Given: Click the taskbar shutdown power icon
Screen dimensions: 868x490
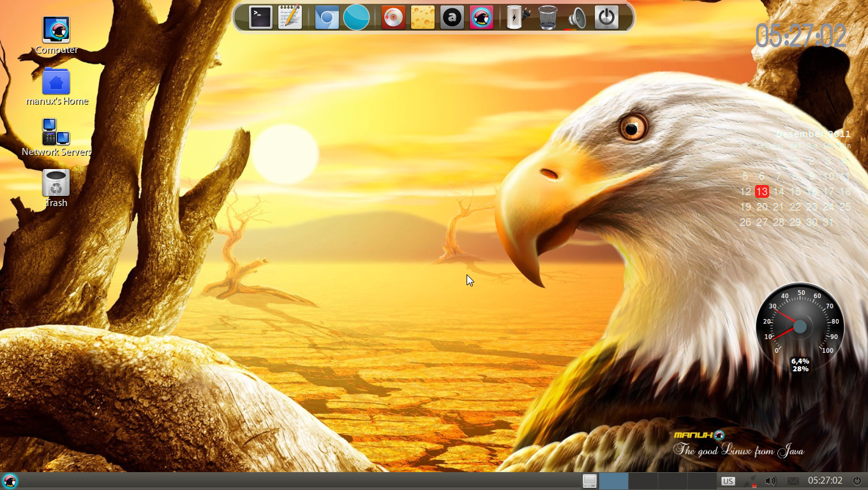Looking at the screenshot, I should tap(857, 480).
